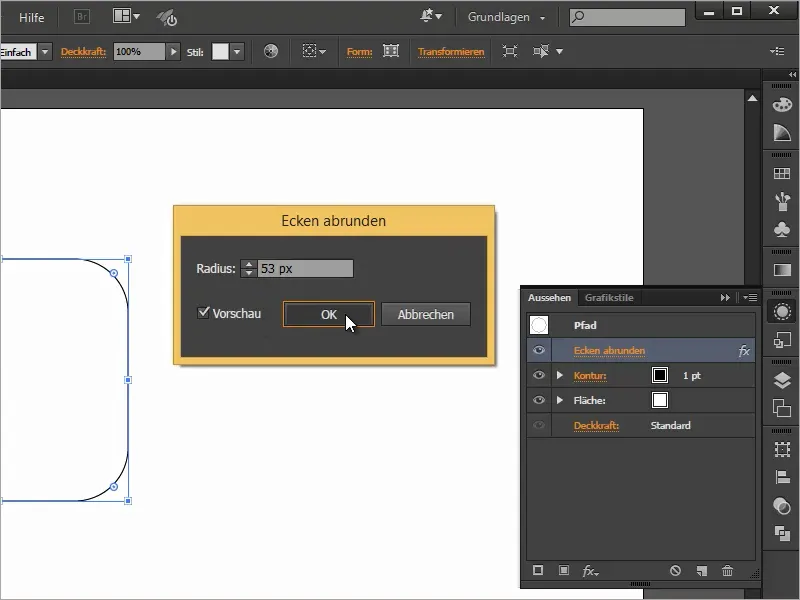Toggle the Appearance panel icon in dock
Viewport: 800px width, 600px height.
(x=782, y=312)
